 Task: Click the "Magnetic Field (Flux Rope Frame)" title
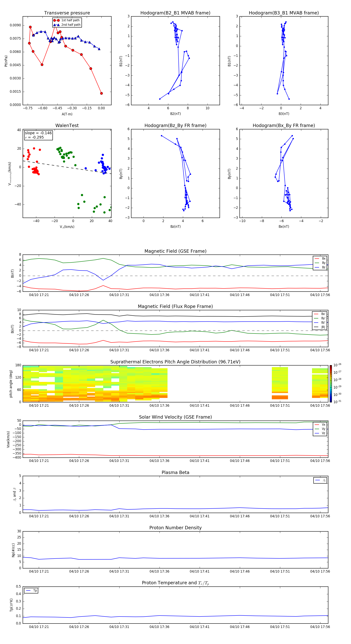[x=175, y=307]
